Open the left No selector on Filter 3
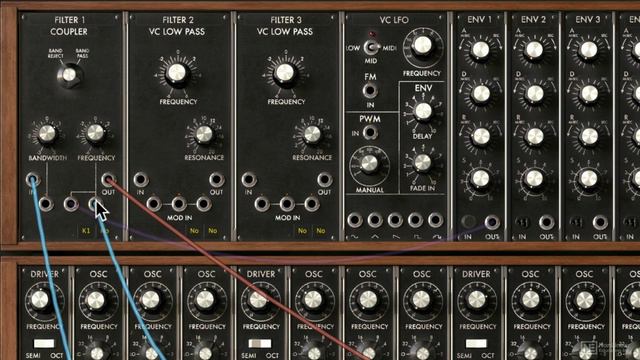 (302, 231)
